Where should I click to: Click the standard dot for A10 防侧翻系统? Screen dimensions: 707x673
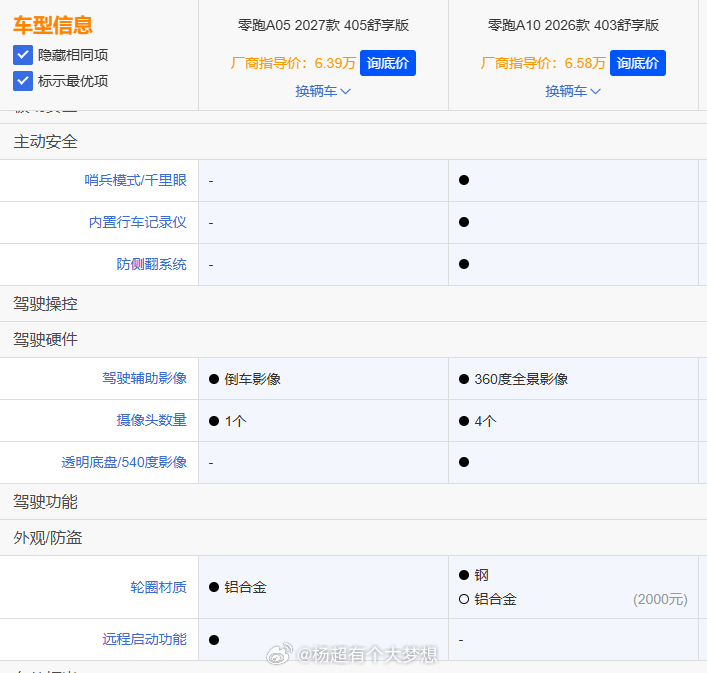[x=464, y=264]
